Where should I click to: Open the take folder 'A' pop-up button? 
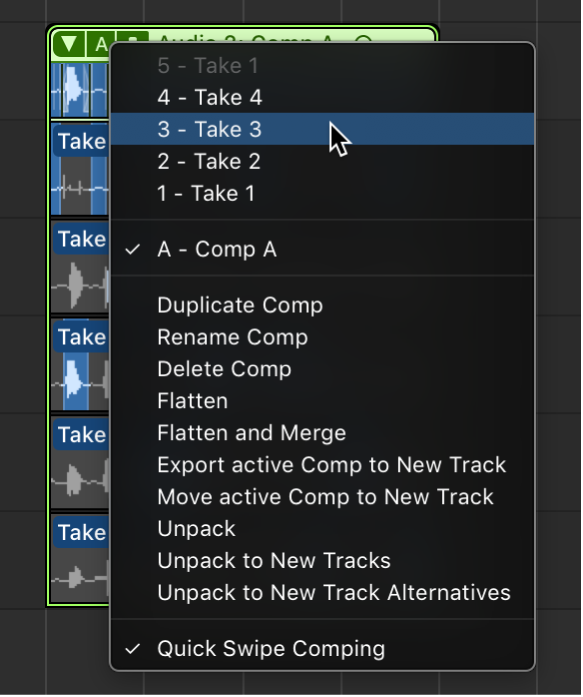click(100, 44)
